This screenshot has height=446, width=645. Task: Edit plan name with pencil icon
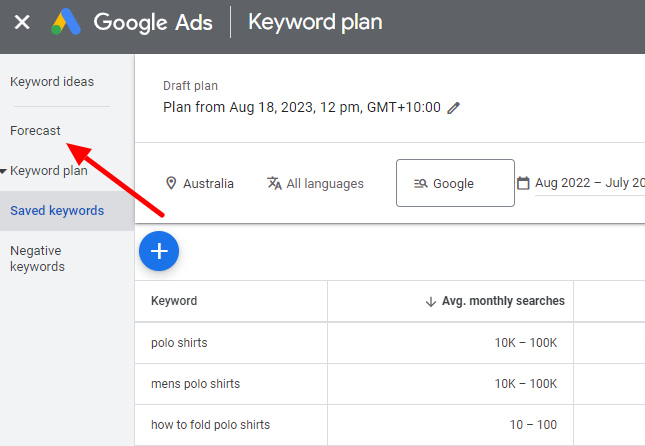click(454, 108)
